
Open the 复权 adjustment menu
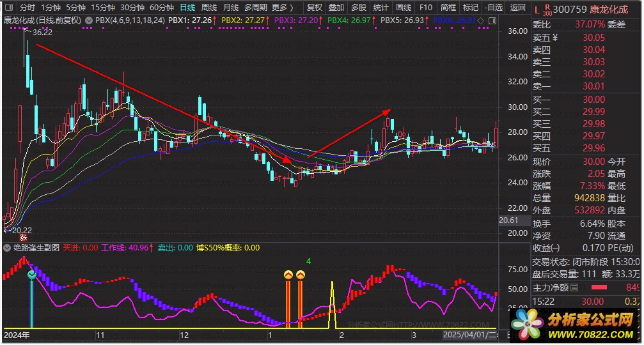click(x=315, y=8)
